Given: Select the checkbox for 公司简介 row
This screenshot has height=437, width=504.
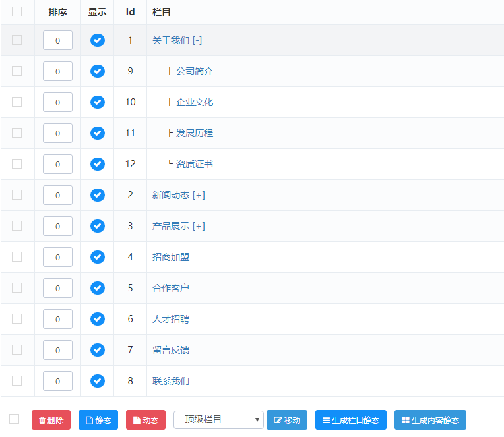Looking at the screenshot, I should [x=16, y=71].
